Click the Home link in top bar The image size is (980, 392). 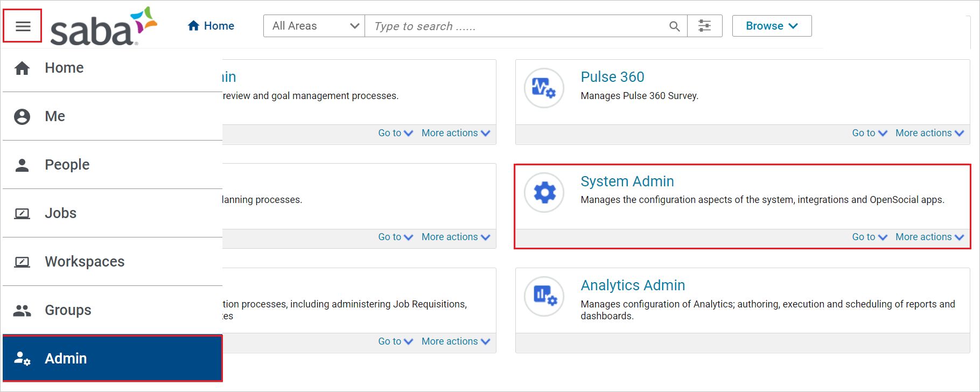point(211,26)
